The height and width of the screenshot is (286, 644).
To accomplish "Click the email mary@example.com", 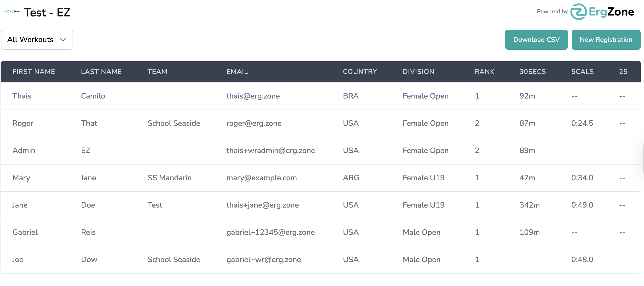I will (261, 178).
